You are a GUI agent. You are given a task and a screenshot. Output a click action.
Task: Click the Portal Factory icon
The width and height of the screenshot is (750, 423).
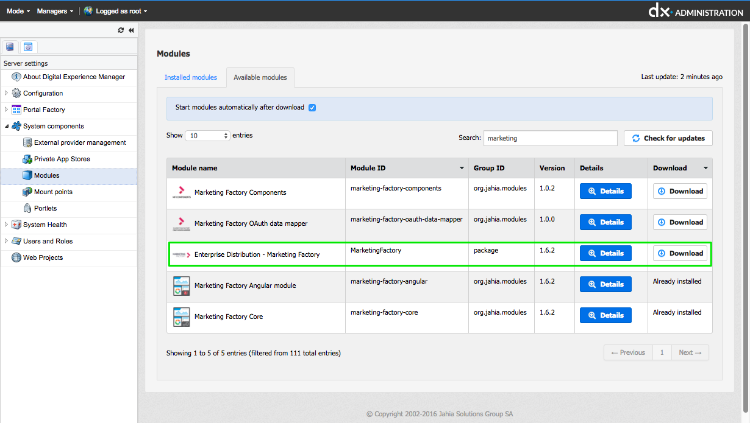coord(16,110)
